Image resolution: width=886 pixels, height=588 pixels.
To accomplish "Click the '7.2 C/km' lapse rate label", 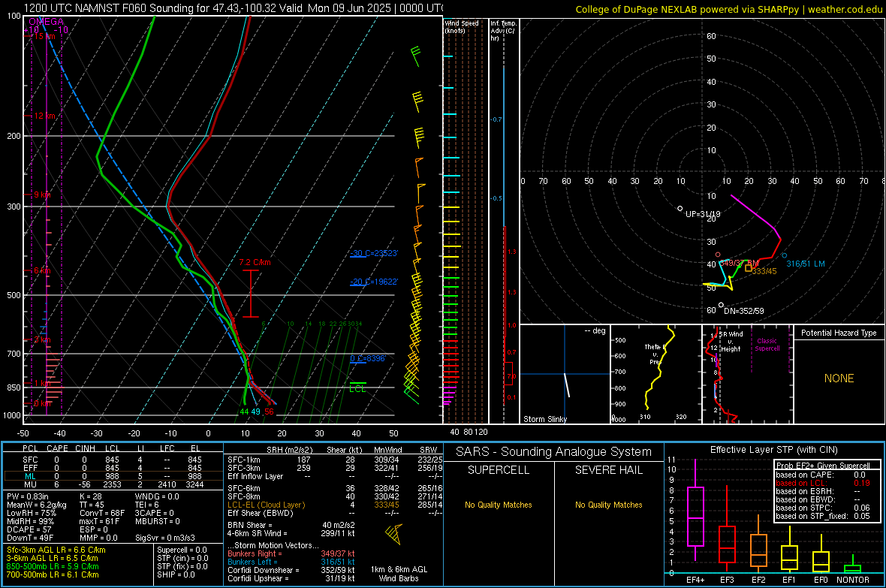I will tap(255, 262).
